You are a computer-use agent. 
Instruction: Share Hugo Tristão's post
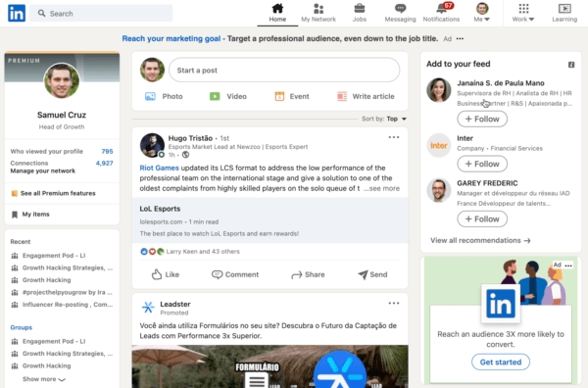pos(308,274)
